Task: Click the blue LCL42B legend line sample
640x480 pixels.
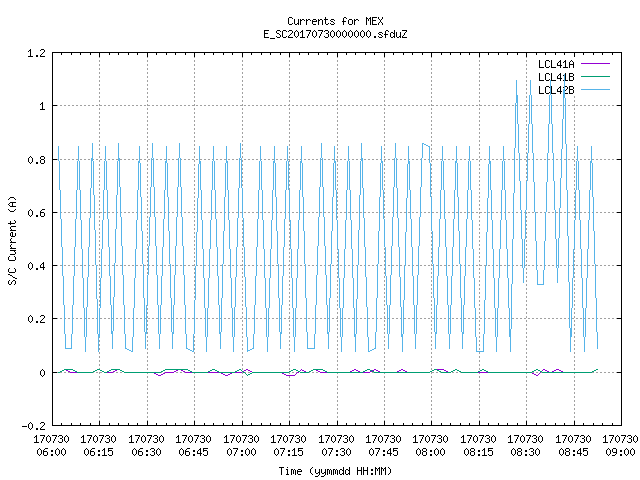Action: 595,90
